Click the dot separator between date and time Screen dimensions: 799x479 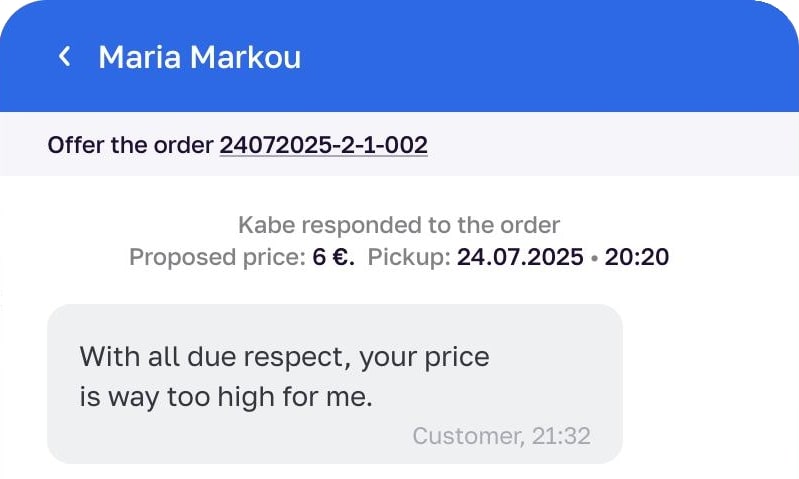594,258
